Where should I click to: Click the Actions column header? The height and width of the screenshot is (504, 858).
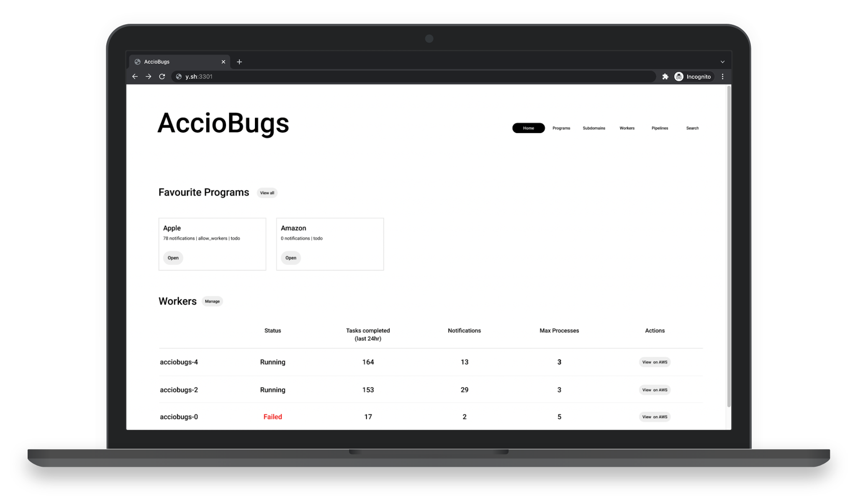(x=655, y=330)
